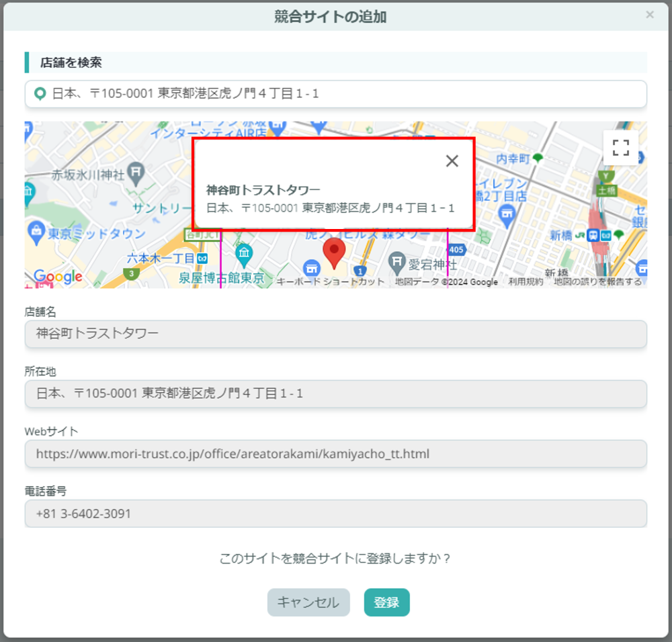Click the Webサイト URL field
Image resolution: width=672 pixels, height=642 pixels.
point(335,453)
